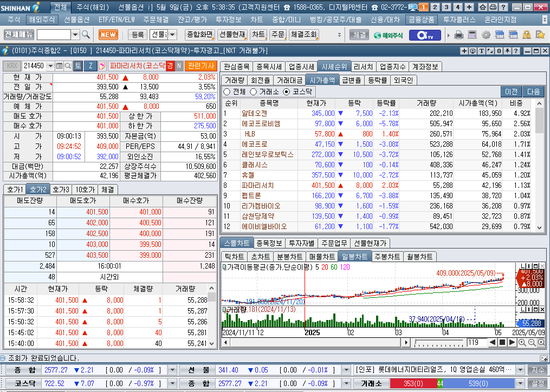Click chart horizontal scrollbar track
The image size is (550, 392).
pyautogui.click(x=315, y=342)
